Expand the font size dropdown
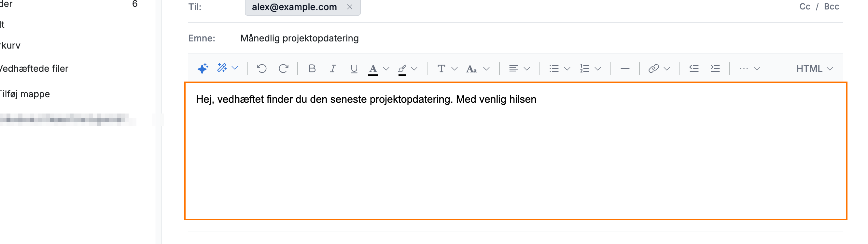 [486, 69]
